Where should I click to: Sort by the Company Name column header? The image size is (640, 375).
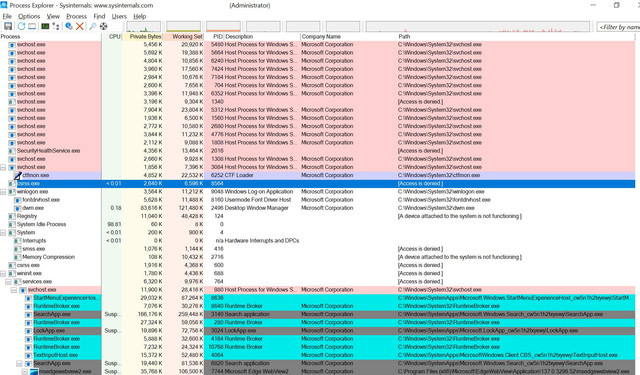349,37
